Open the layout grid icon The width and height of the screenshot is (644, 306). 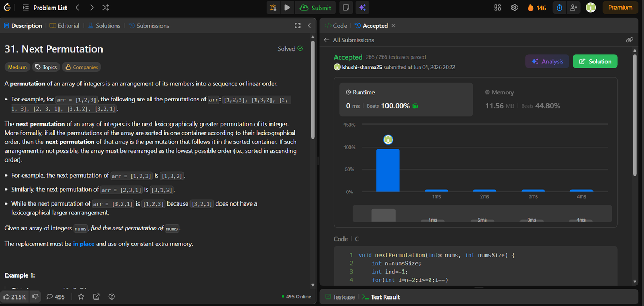(x=497, y=8)
